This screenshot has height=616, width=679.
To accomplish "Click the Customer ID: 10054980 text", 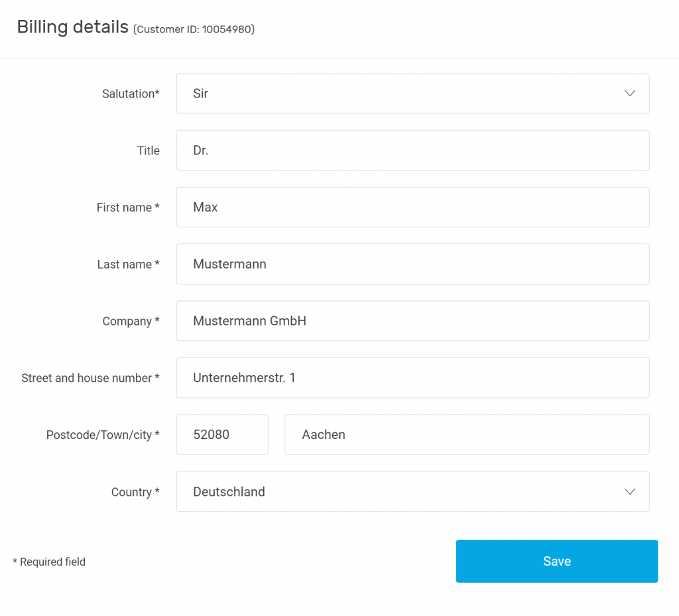I will [x=194, y=29].
